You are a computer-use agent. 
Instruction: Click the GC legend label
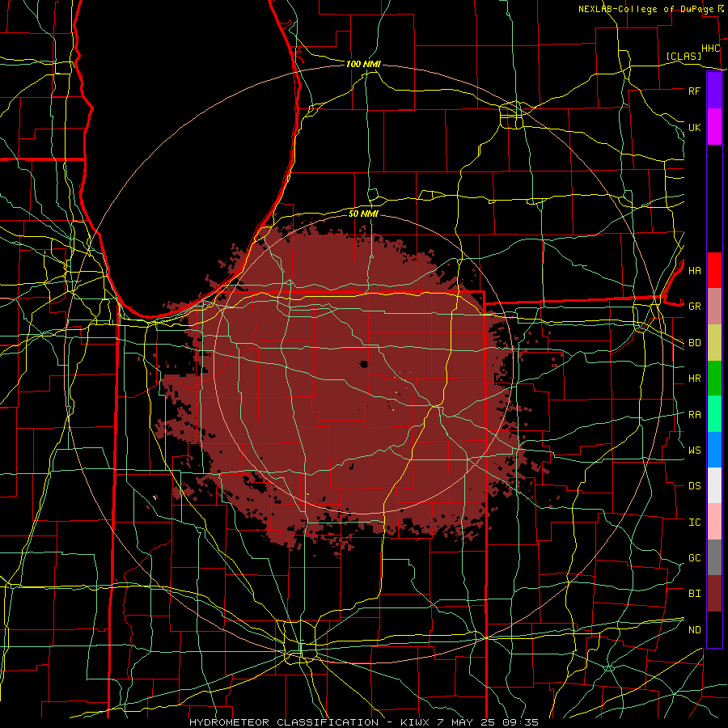click(x=694, y=558)
